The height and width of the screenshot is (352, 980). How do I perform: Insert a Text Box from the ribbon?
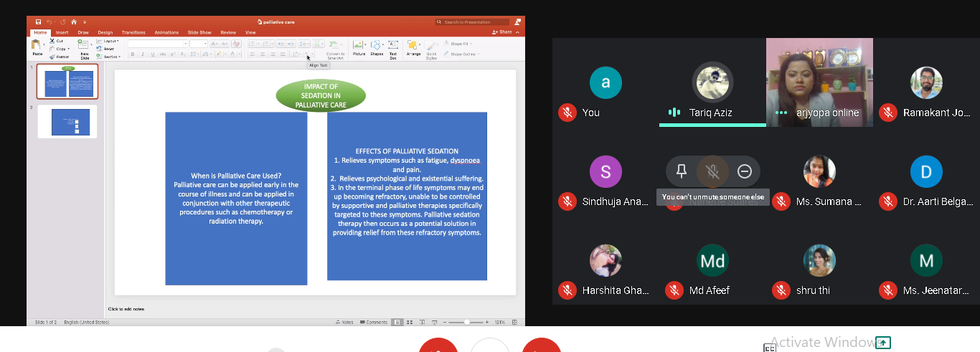[393, 47]
